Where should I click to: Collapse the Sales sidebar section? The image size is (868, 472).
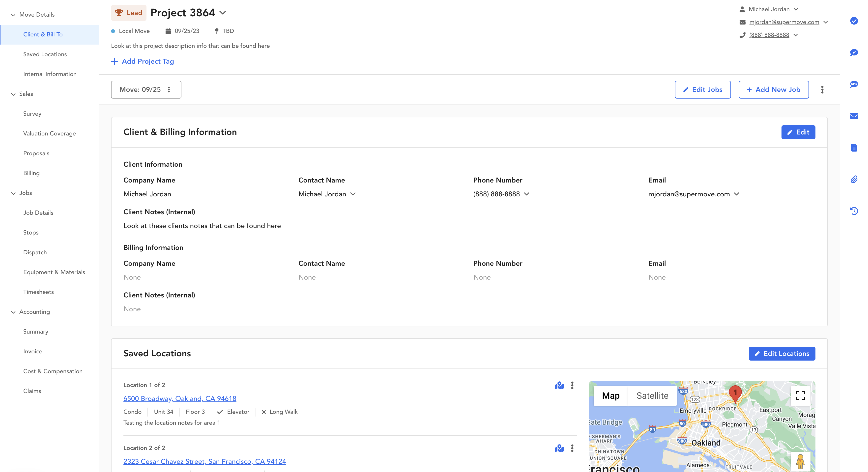(x=13, y=94)
